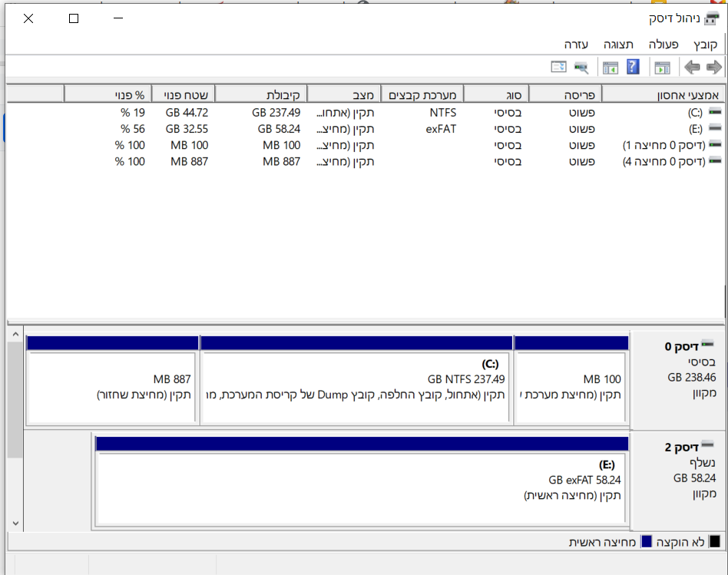Image resolution: width=728 pixels, height=575 pixels.
Task: Click the lower pane scroll-down arrow
Action: (15, 523)
